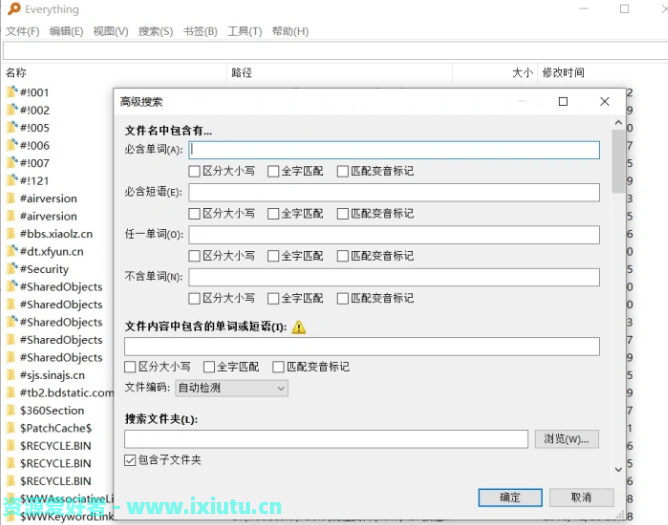Uncheck 包含子文件夹 checkbox

click(130, 460)
